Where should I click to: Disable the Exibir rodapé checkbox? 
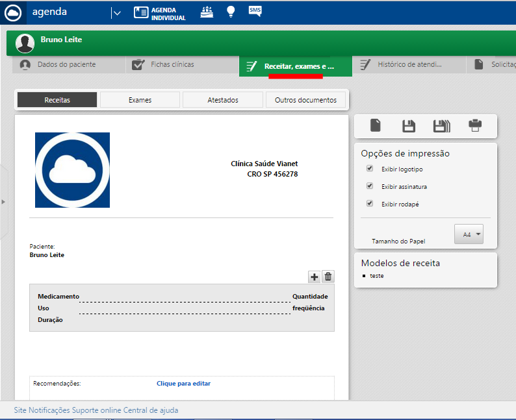[x=370, y=204]
